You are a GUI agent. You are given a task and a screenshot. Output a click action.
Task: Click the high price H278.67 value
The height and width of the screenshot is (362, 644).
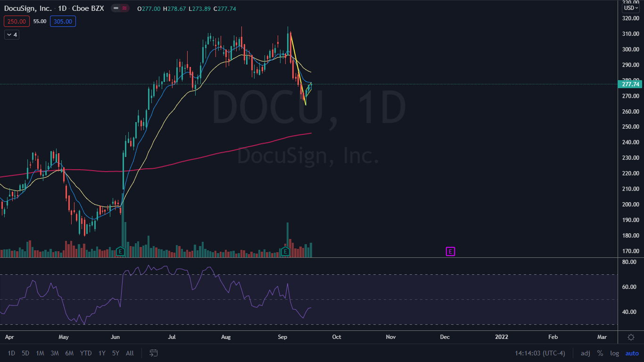(174, 8)
